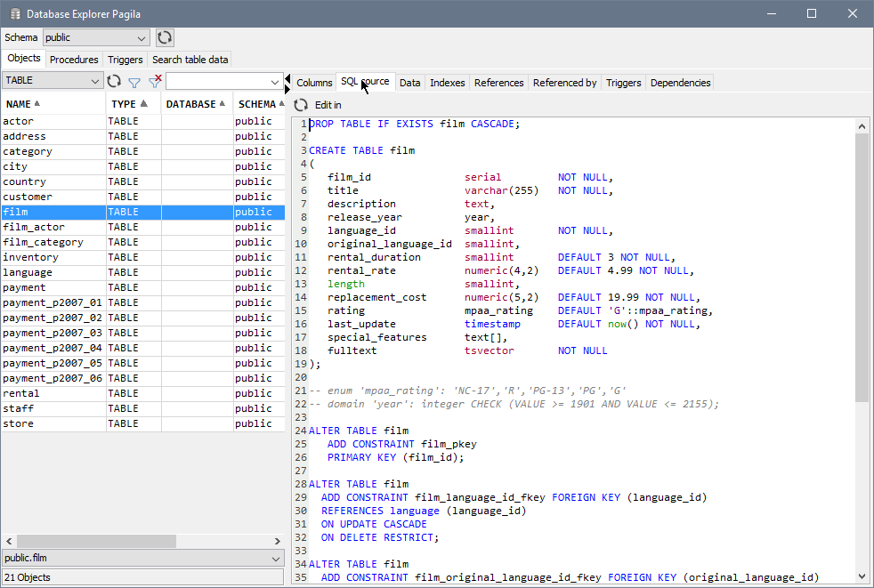Sort the list by the TYPE column header
The width and height of the screenshot is (874, 588).
point(134,104)
